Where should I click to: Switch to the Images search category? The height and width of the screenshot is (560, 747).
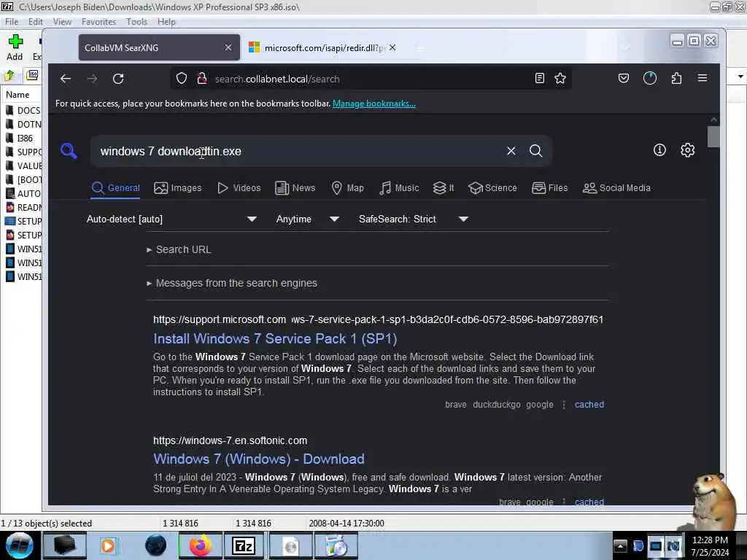pos(178,187)
